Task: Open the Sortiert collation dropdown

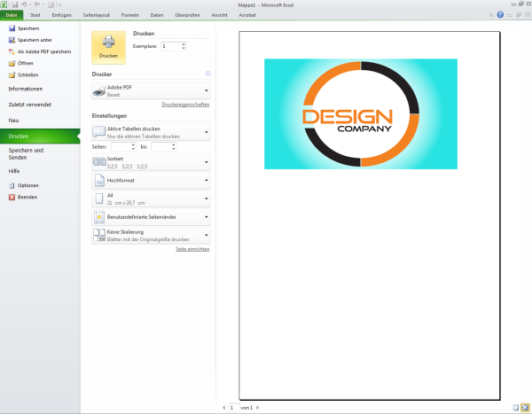Action: pos(151,162)
